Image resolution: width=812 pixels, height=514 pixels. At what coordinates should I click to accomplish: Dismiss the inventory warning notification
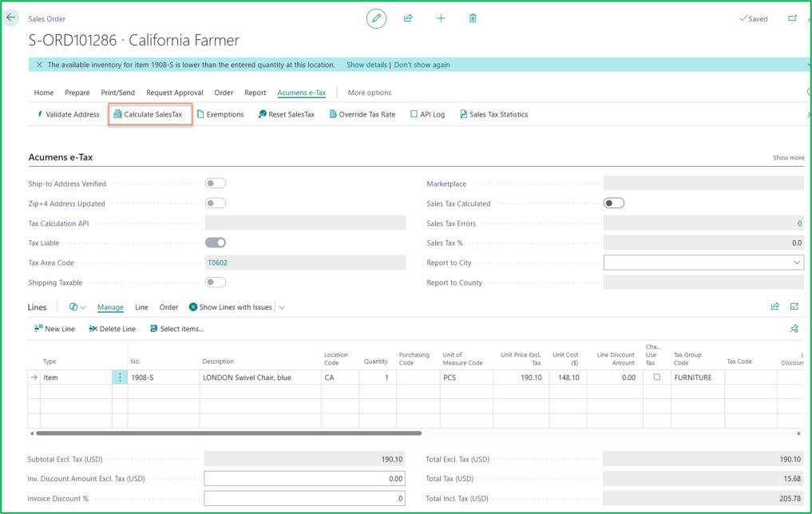(39, 65)
